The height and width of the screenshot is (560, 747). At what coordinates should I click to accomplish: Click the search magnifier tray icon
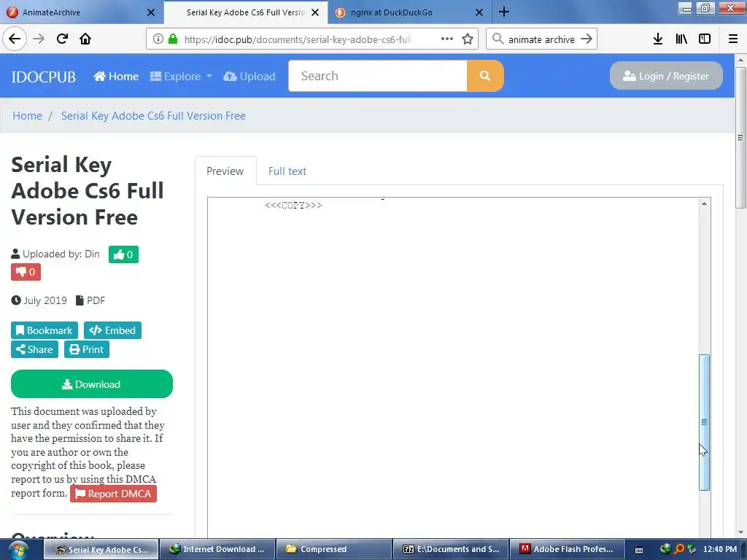[x=679, y=549]
